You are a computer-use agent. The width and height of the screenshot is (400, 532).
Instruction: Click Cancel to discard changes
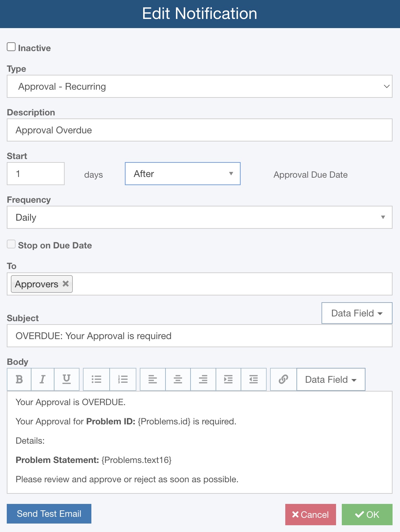(310, 514)
